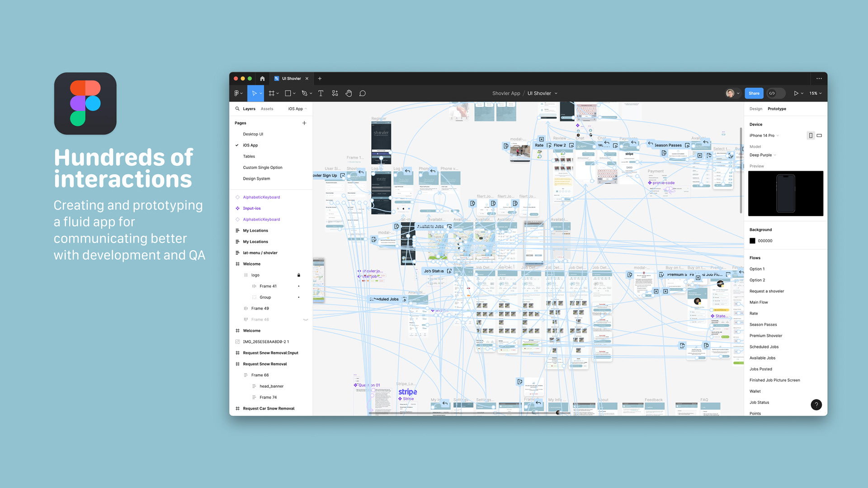Open a new tab with plus
The image size is (868, 488).
[x=320, y=79]
